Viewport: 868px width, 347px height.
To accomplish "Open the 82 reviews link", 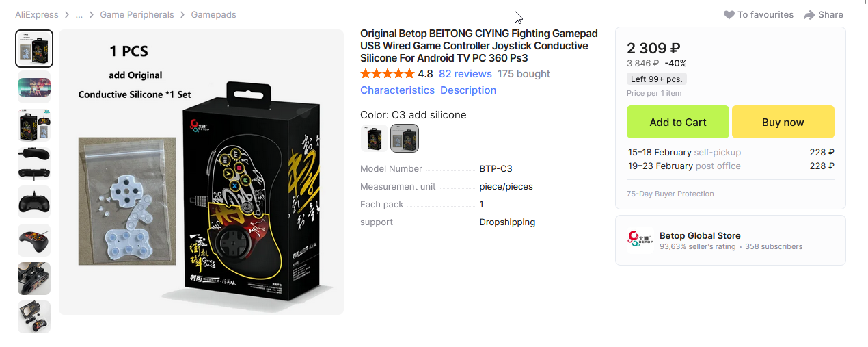I will (x=465, y=74).
